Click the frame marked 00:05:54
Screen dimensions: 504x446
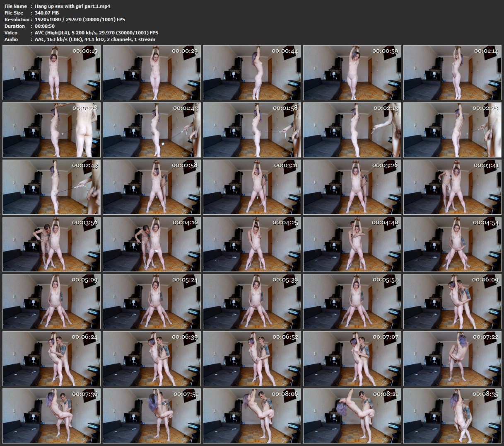pos(352,301)
